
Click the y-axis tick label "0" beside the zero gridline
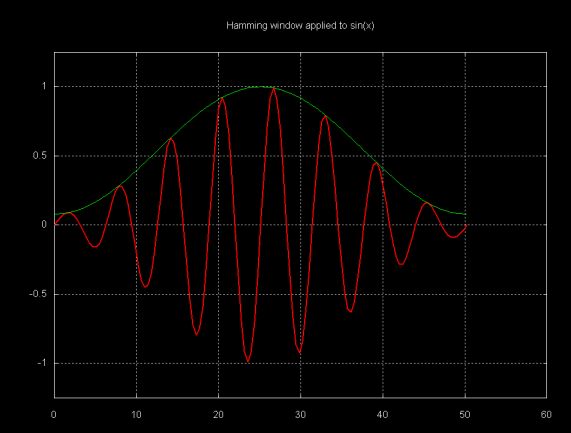tap(44, 225)
